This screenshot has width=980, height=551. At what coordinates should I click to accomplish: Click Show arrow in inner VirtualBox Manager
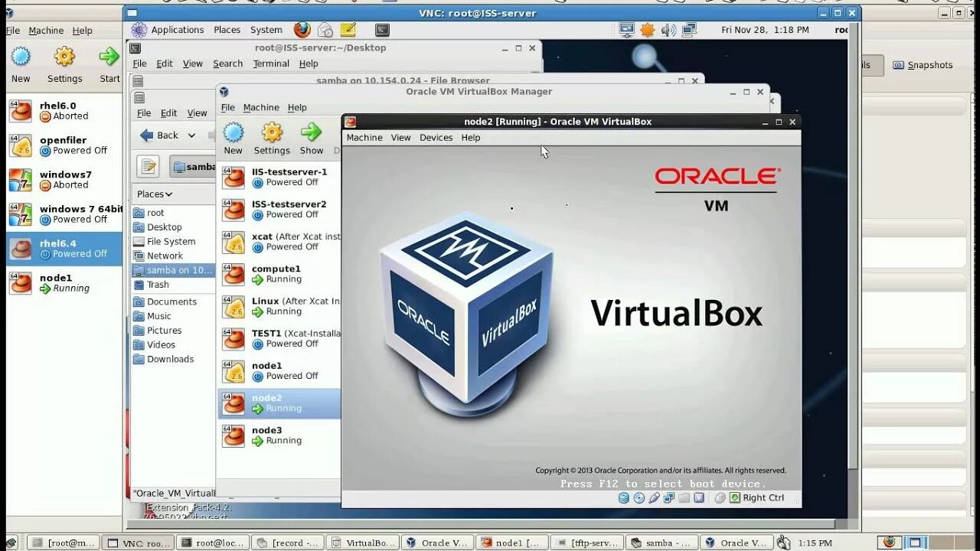pyautogui.click(x=311, y=132)
